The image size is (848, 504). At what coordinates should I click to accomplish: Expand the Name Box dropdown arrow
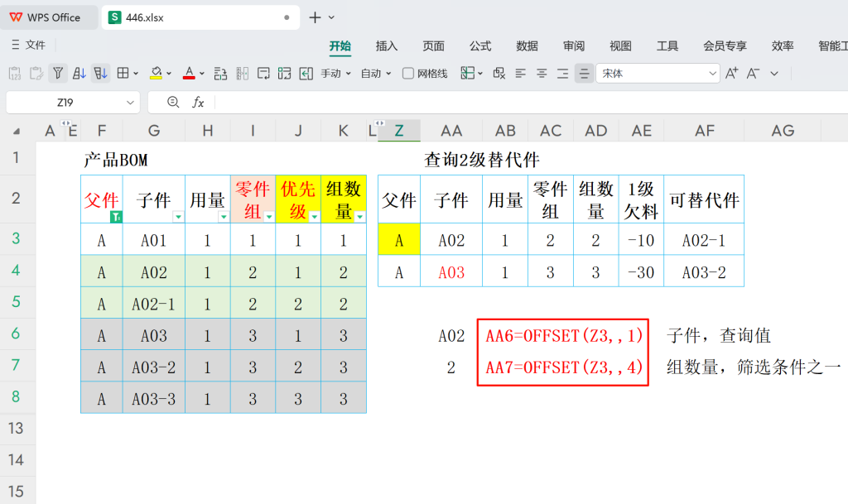tap(130, 103)
